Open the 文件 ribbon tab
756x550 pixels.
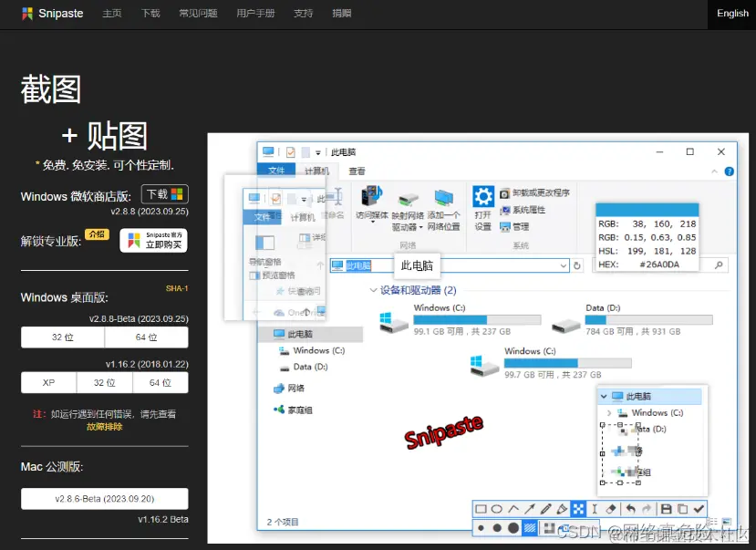click(x=276, y=171)
